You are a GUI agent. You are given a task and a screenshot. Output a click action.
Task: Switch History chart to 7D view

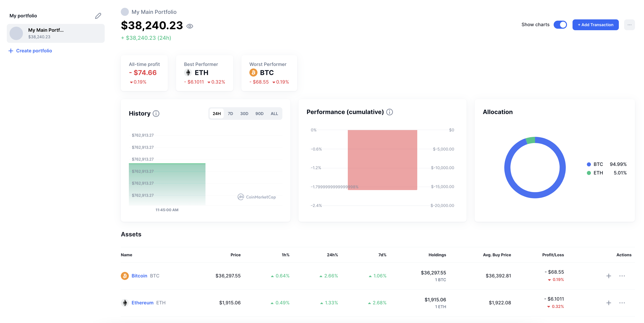230,114
